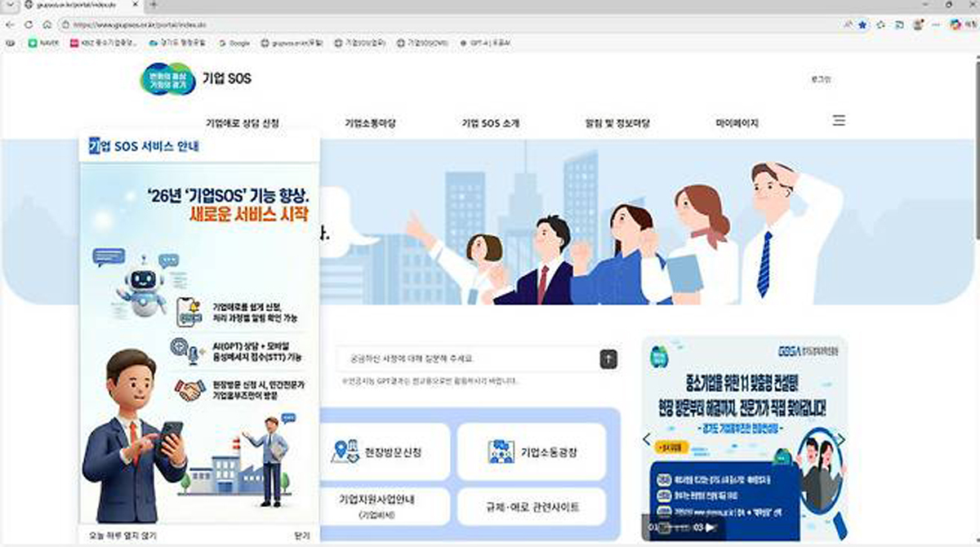This screenshot has width=980, height=547.
Task: Expand the hamburger navigation menu
Action: point(838,119)
